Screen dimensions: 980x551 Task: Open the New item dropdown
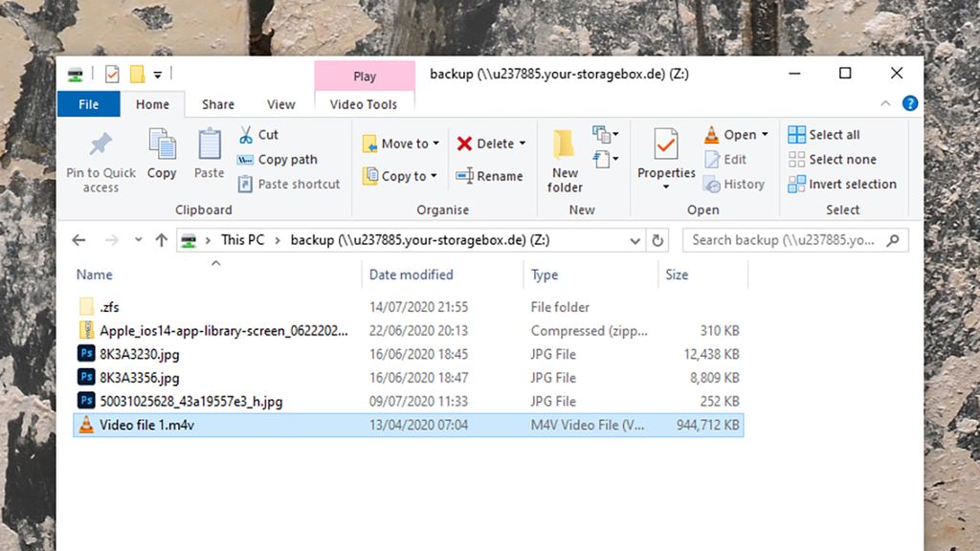point(605,134)
